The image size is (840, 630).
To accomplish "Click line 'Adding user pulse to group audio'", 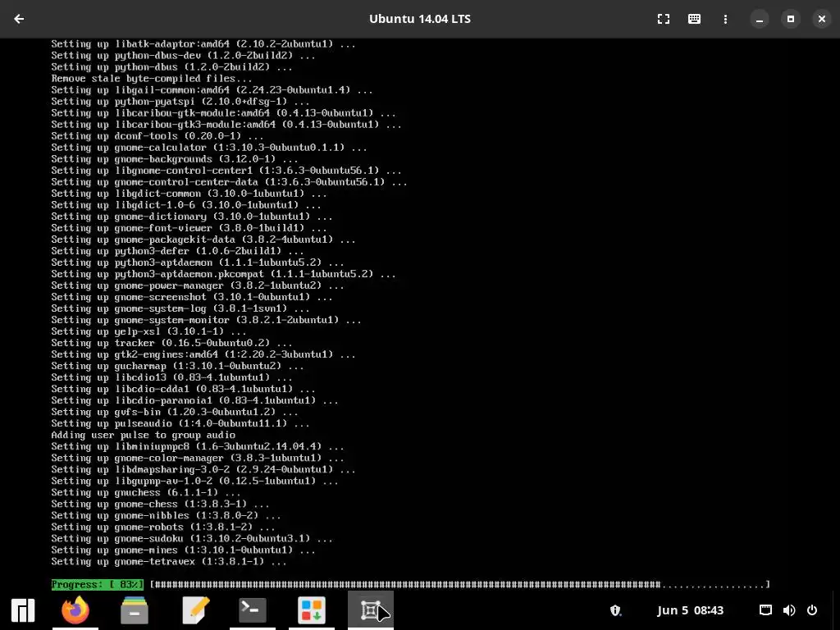I will coord(143,435).
